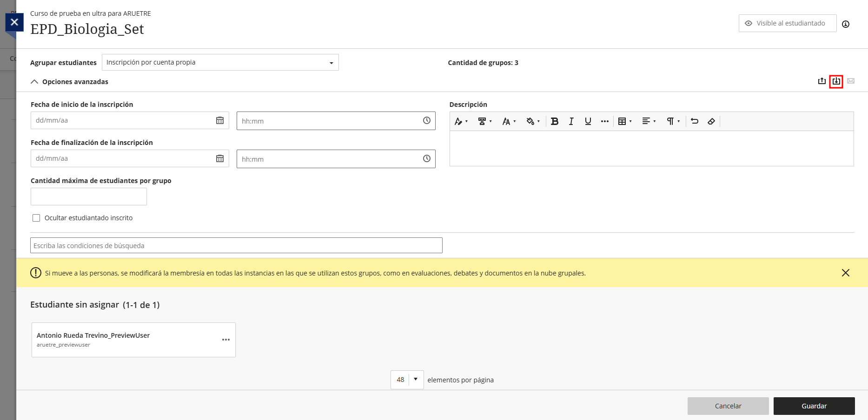Toggle Visible al estudiantado visibility
This screenshot has width=868, height=420.
787,23
